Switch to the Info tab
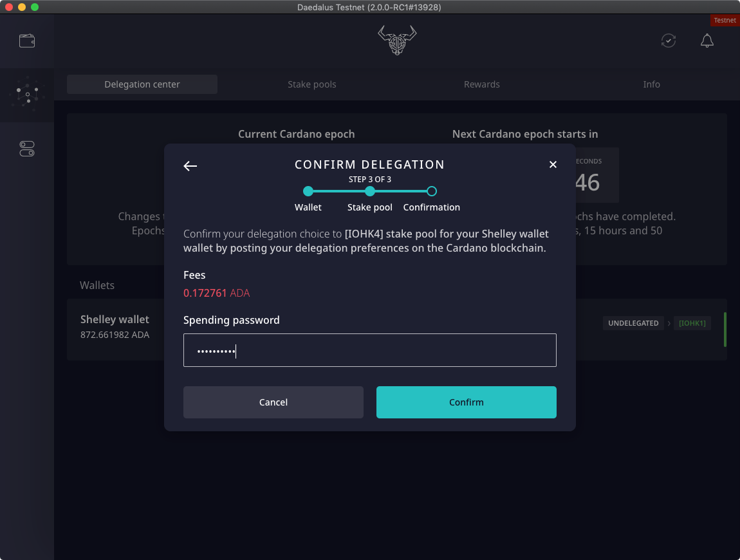Screen dimensions: 740x560 [x=651, y=84]
